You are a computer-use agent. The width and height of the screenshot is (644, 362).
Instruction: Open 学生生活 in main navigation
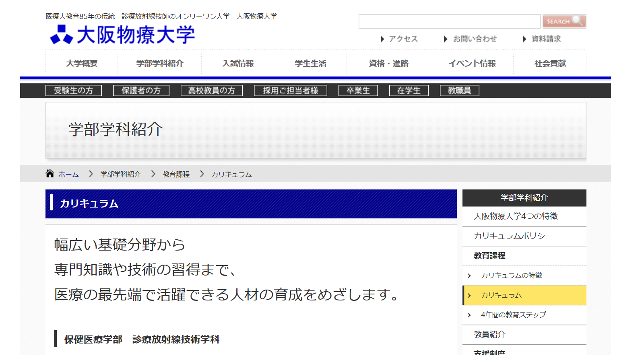pos(310,63)
